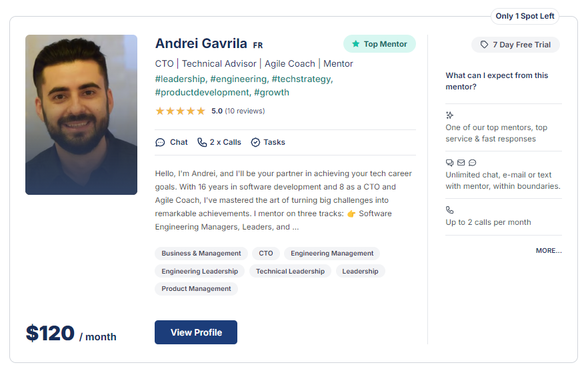Image resolution: width=588 pixels, height=371 pixels.
Task: Click the Only 1 Spot Left badge
Action: coord(525,16)
